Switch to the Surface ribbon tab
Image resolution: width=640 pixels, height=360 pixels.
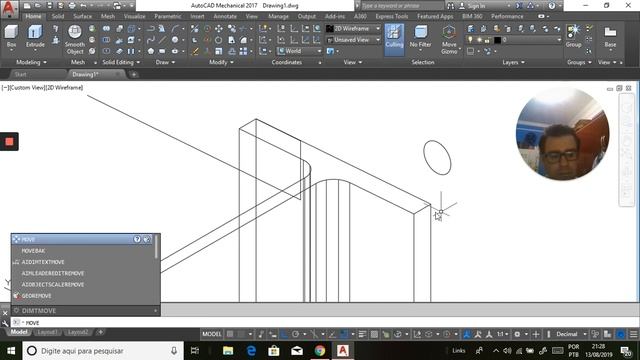click(x=82, y=16)
